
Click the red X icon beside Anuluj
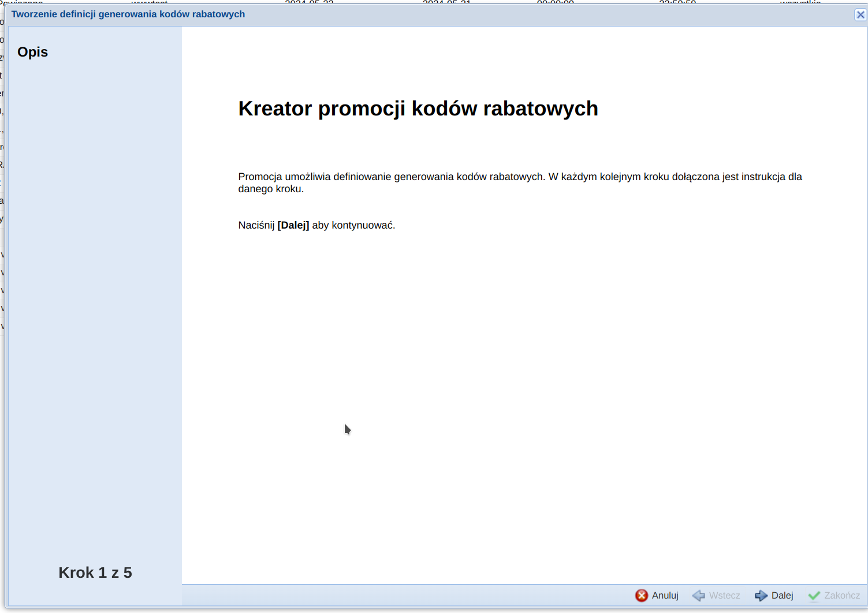coord(642,595)
